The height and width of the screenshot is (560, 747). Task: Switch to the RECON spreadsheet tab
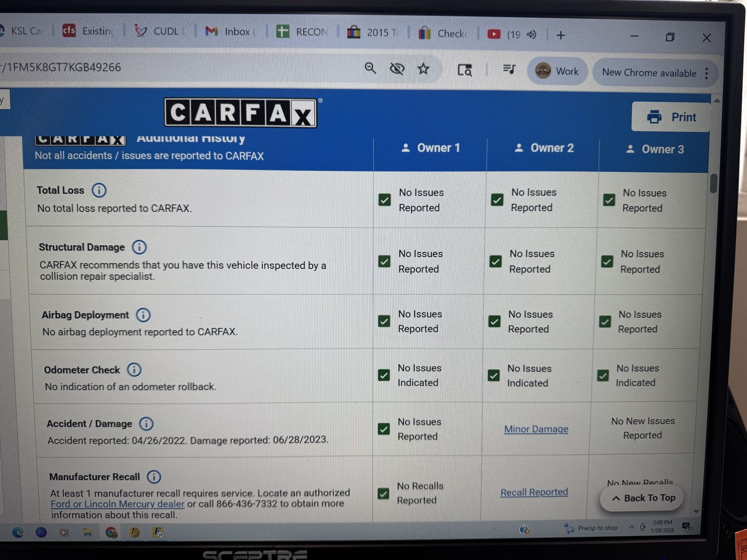tap(303, 32)
